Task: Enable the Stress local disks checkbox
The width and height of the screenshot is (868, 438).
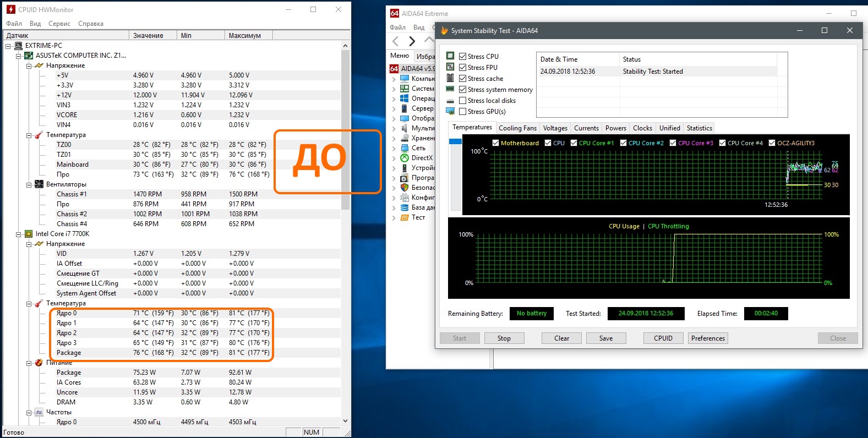Action: coord(463,101)
